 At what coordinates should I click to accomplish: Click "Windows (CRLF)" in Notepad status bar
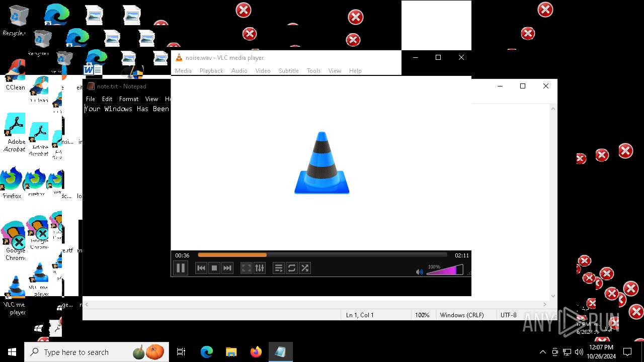462,315
